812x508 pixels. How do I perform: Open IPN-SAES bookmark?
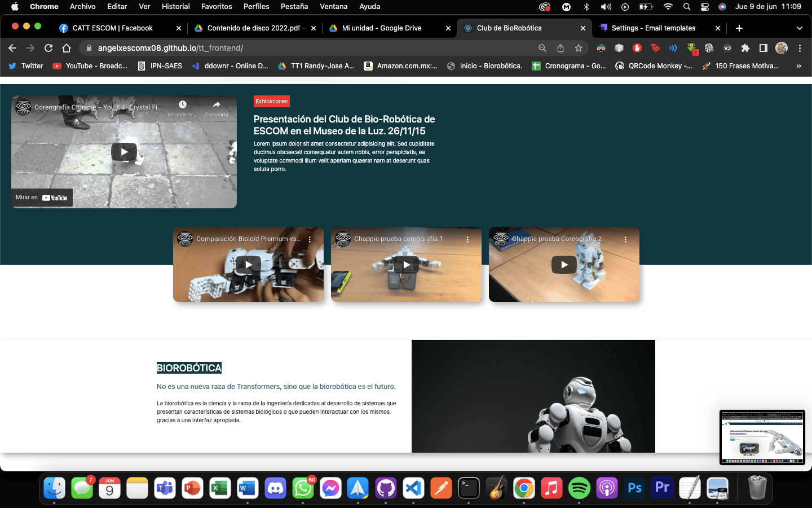[x=160, y=66]
